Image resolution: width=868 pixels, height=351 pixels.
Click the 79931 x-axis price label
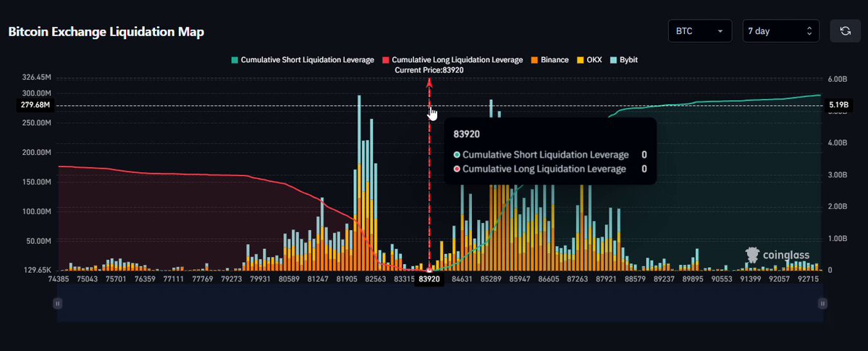click(x=260, y=279)
